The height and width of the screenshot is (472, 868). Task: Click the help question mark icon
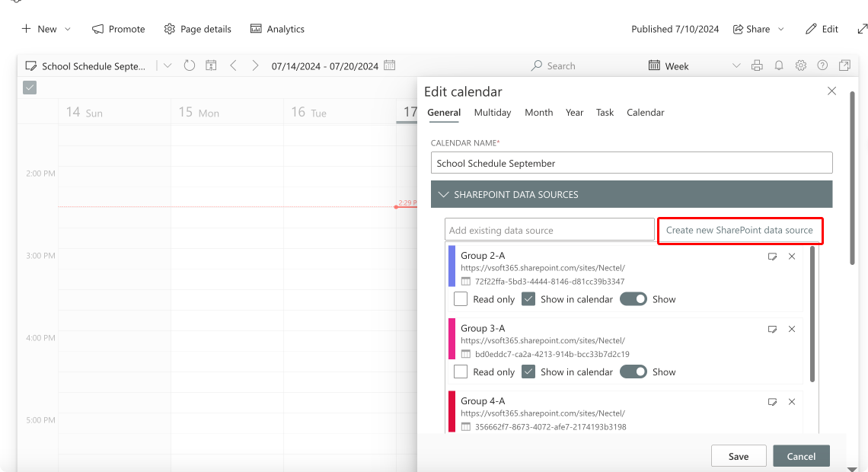822,65
